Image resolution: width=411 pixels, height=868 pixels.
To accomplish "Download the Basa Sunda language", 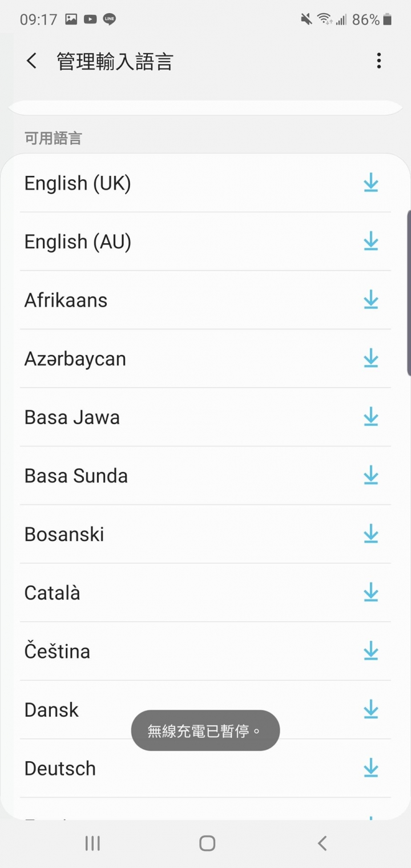I will [371, 476].
